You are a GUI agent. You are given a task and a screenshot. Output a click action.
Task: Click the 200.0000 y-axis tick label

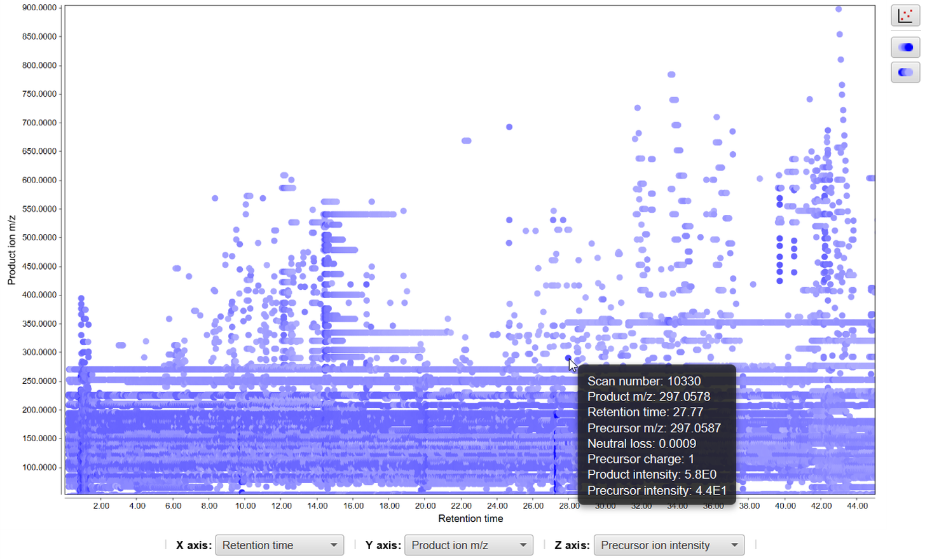[39, 410]
